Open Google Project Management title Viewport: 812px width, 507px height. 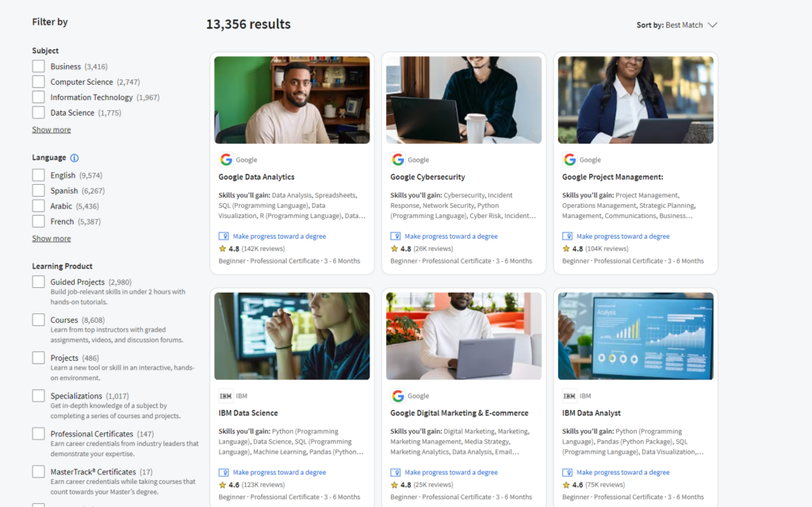(x=613, y=177)
